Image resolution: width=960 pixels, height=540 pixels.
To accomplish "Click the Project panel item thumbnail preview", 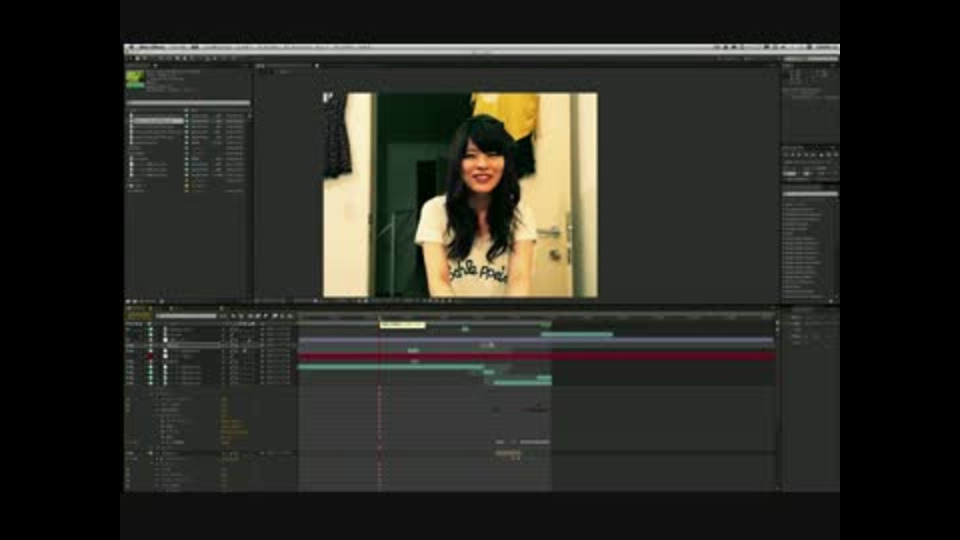I will pos(135,80).
